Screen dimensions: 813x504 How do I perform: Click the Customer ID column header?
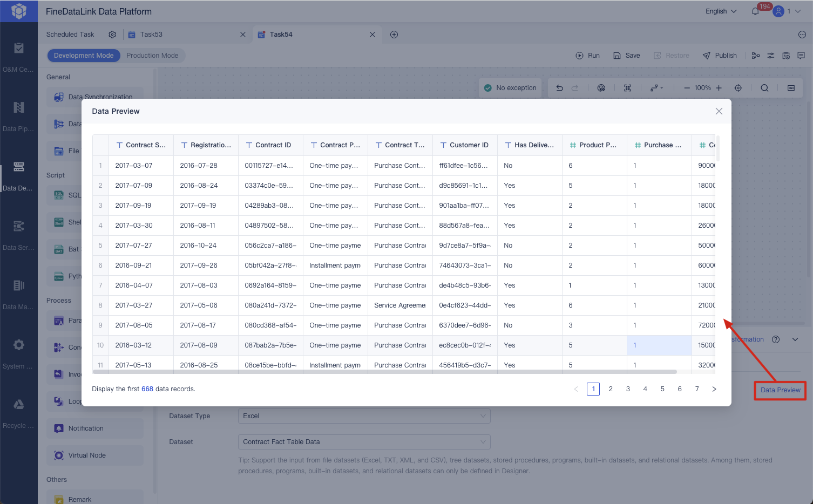pos(465,145)
